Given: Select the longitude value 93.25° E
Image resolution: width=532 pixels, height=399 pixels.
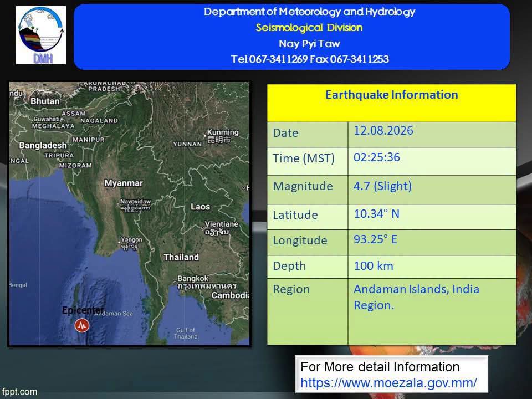Looking at the screenshot, I should click(375, 239).
